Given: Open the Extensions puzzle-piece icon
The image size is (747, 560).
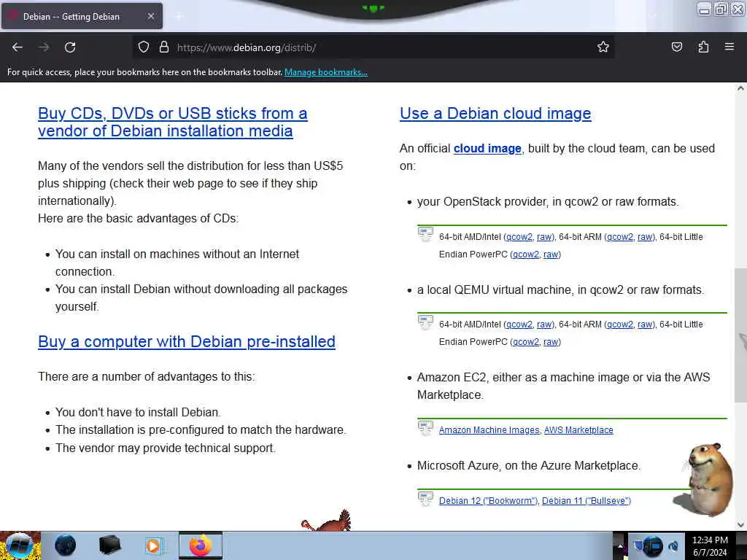Looking at the screenshot, I should click(703, 47).
